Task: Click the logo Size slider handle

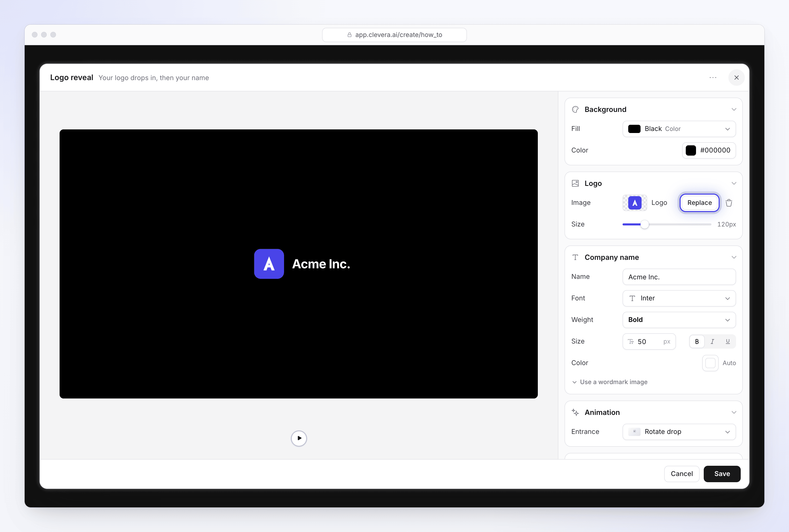Action: click(644, 224)
